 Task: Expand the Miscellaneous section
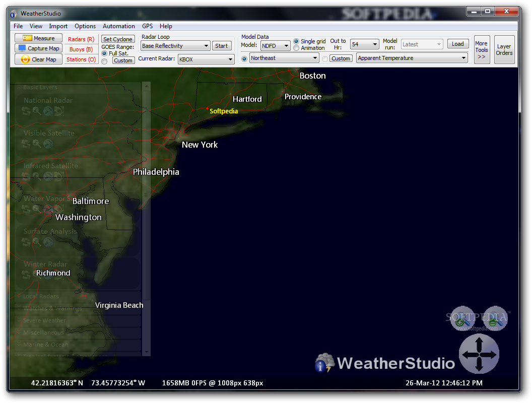tap(19, 332)
